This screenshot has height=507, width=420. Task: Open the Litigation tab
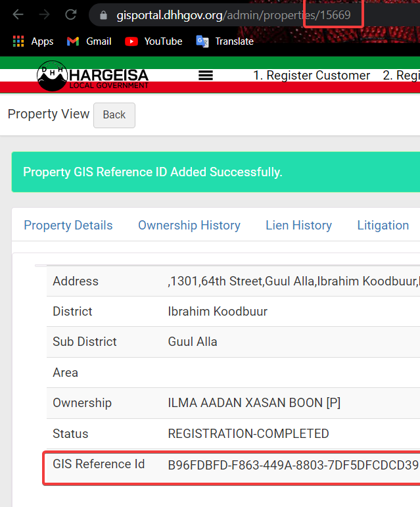pyautogui.click(x=383, y=225)
